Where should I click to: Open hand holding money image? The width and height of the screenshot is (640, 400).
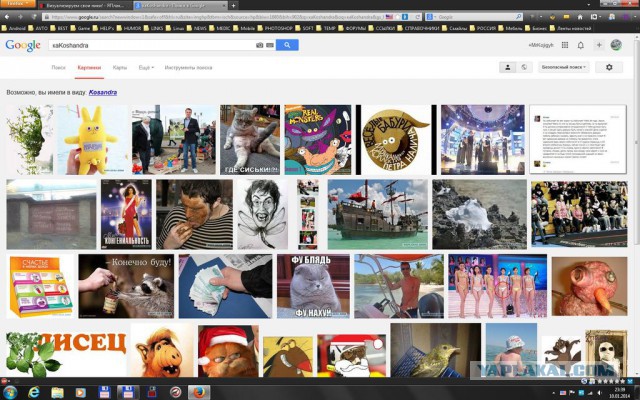pyautogui.click(x=225, y=286)
